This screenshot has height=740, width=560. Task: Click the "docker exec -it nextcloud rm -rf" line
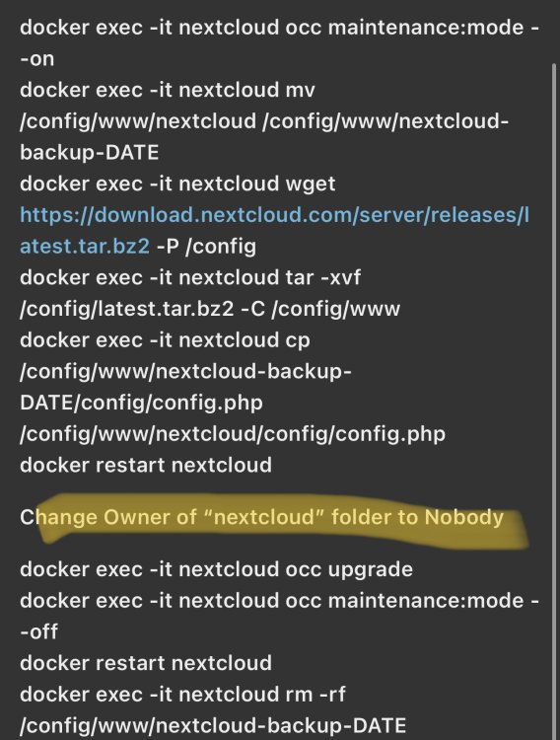pos(182,695)
